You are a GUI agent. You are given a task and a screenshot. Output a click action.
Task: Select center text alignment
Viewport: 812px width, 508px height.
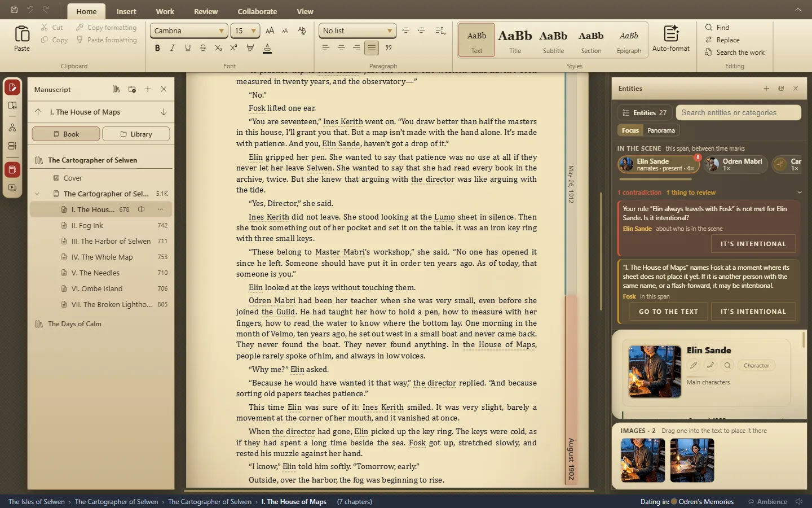click(x=341, y=48)
